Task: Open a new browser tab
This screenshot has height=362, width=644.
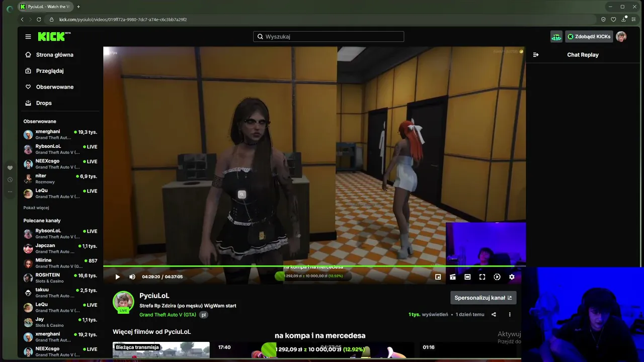Action: point(78,7)
